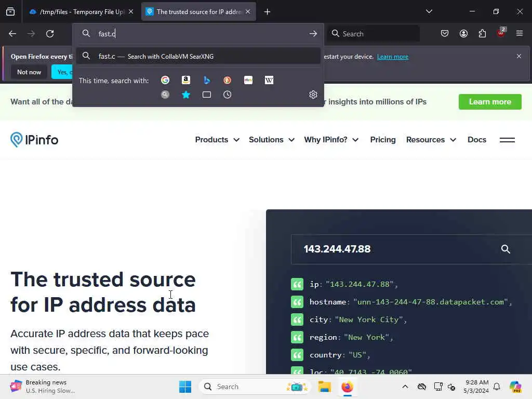This screenshot has width=532, height=399.
Task: Select fast.c Search with CollabVM SearXNG suggestion
Action: [198, 56]
